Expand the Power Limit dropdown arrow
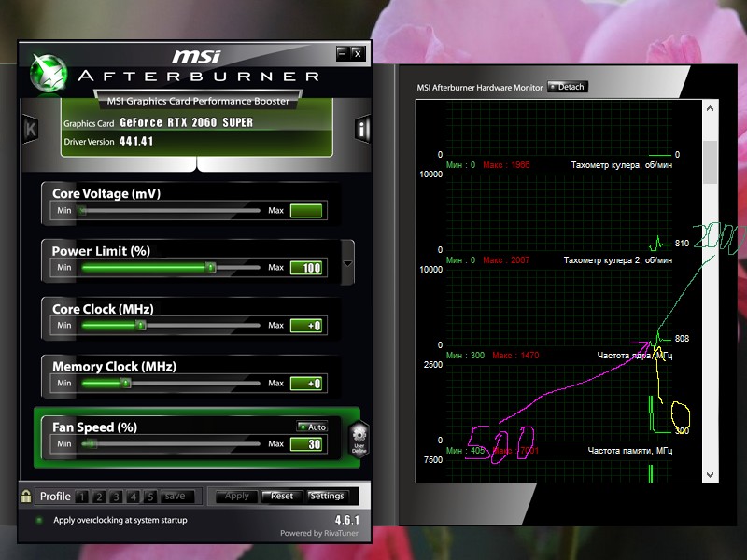 pos(347,263)
